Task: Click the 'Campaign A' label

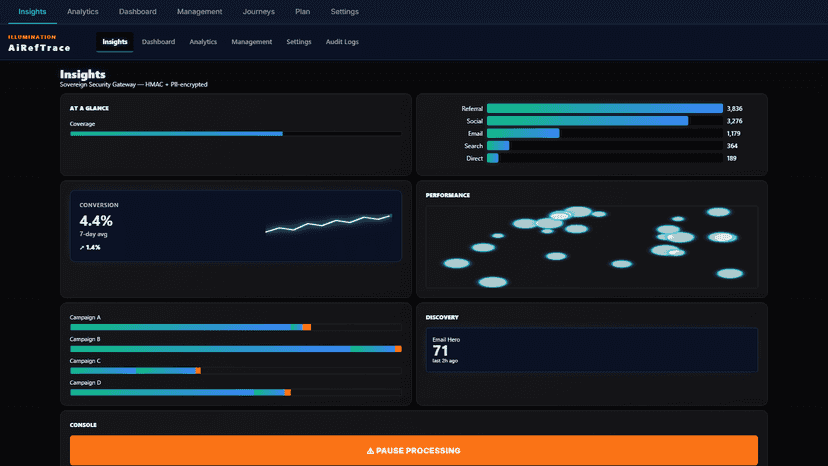Action: 85,318
